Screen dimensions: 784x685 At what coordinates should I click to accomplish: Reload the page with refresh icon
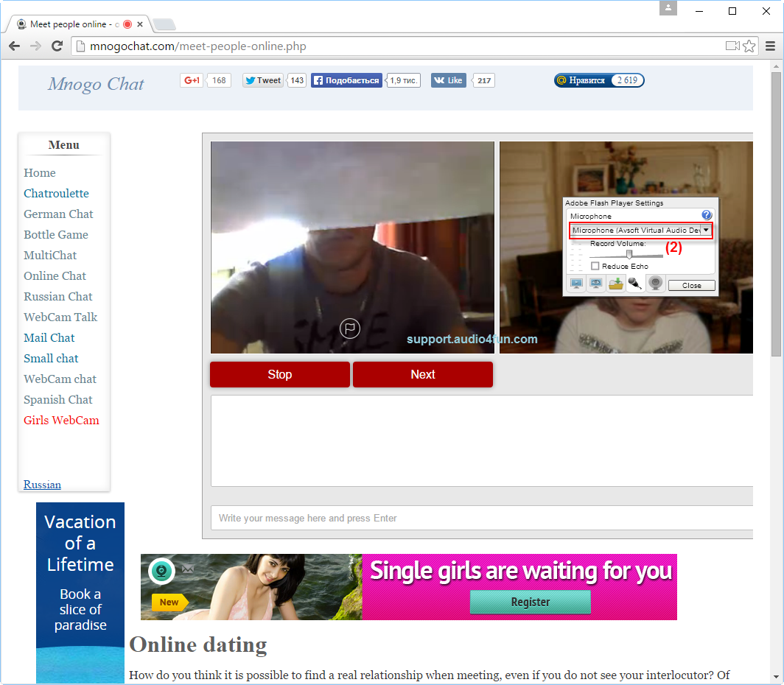click(x=57, y=46)
